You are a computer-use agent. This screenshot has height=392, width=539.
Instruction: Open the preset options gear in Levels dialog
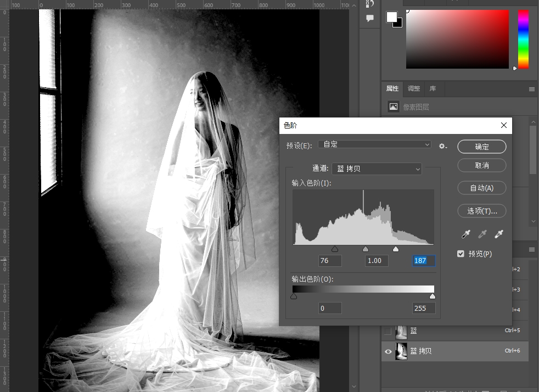pyautogui.click(x=443, y=146)
